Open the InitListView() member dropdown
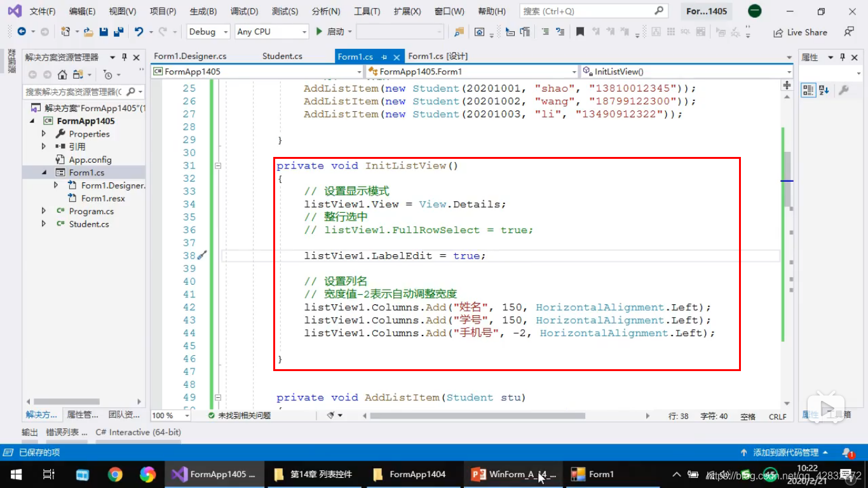 point(687,72)
